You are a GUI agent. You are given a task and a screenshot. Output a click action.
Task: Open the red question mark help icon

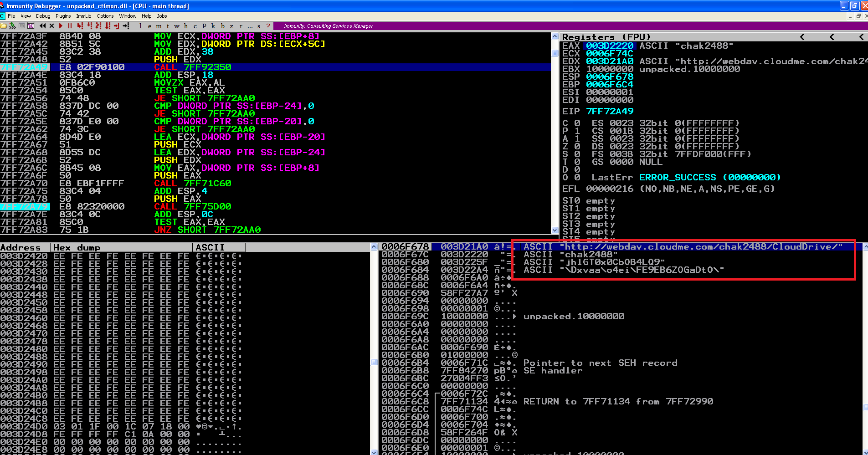[268, 26]
